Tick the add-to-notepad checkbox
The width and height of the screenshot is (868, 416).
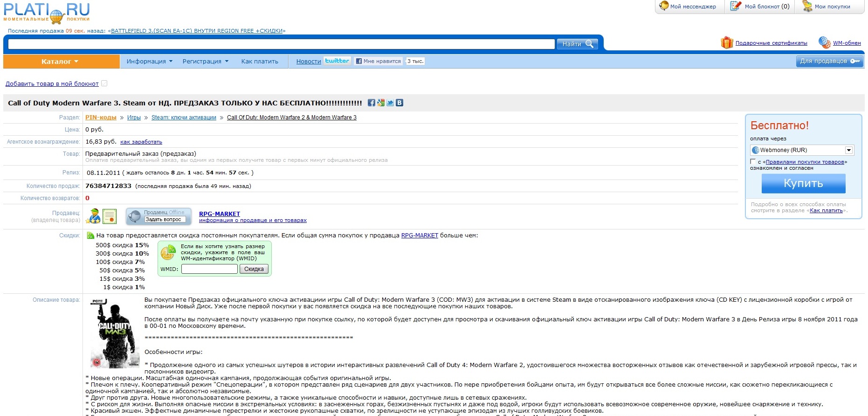[x=104, y=83]
